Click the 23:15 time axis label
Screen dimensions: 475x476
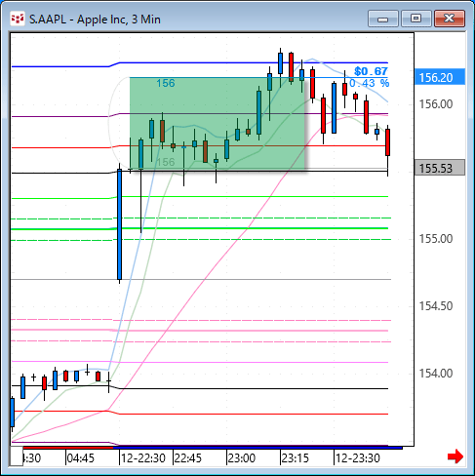pos(295,458)
